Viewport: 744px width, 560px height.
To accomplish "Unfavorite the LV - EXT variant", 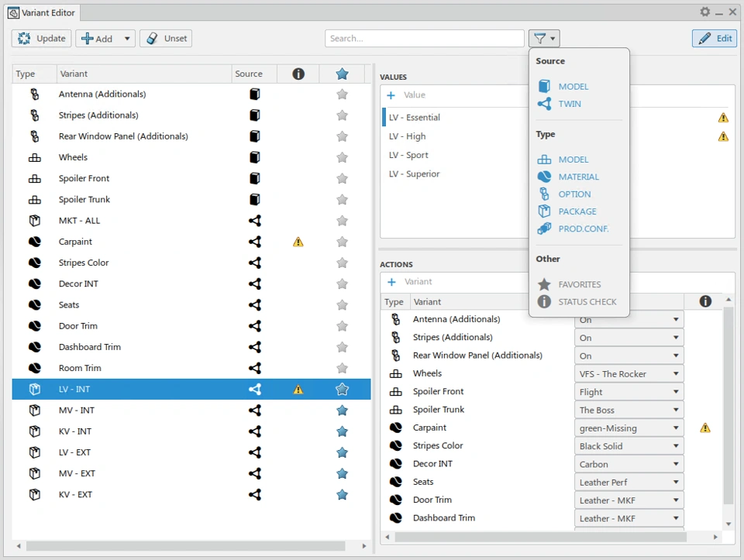I will (x=342, y=452).
